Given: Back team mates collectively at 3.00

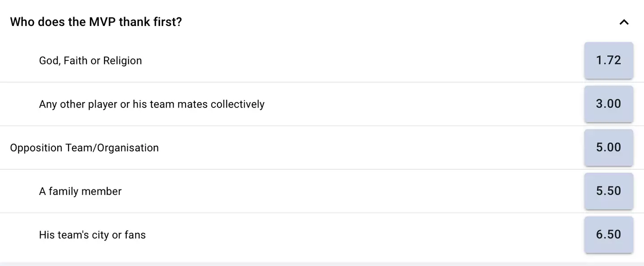Looking at the screenshot, I should point(608,104).
